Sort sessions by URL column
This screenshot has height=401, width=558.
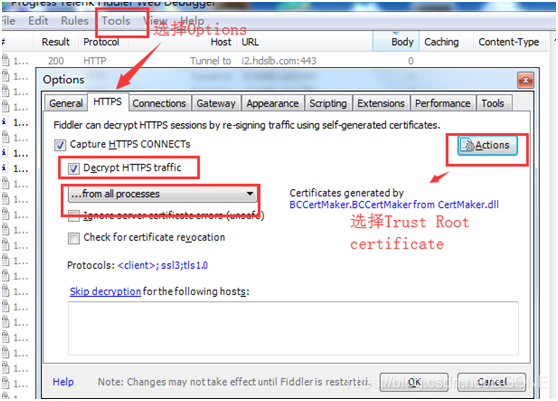tap(250, 42)
